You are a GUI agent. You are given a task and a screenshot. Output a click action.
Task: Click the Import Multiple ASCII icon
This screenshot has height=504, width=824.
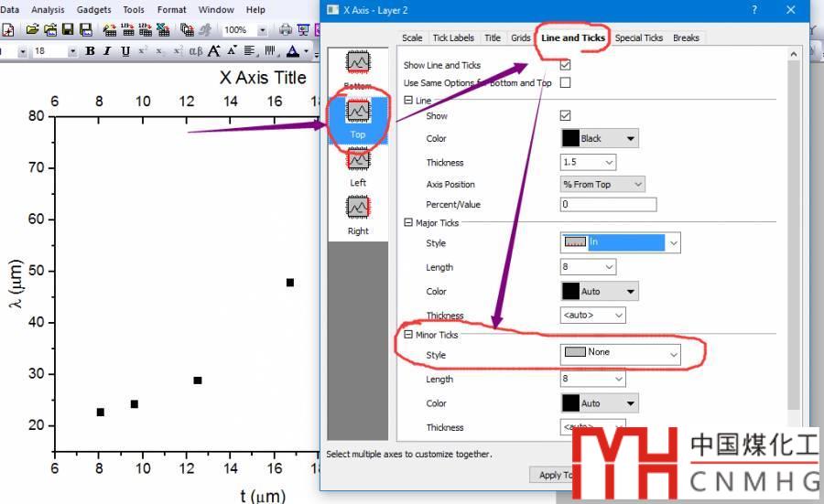(x=145, y=30)
